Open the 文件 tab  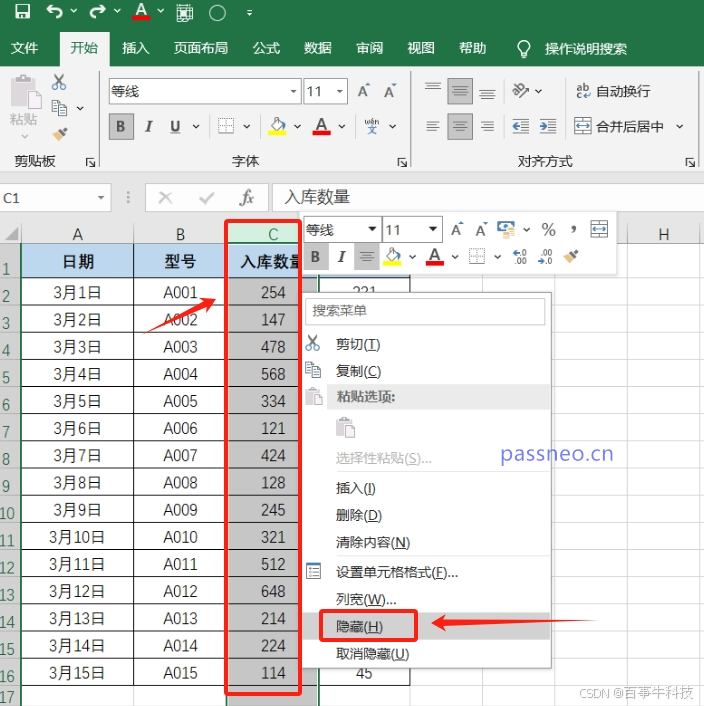(x=24, y=48)
